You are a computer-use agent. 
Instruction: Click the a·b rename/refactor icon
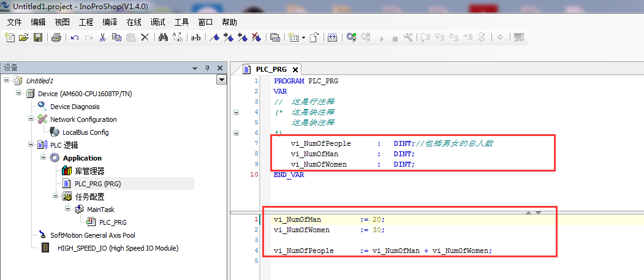coord(196,37)
